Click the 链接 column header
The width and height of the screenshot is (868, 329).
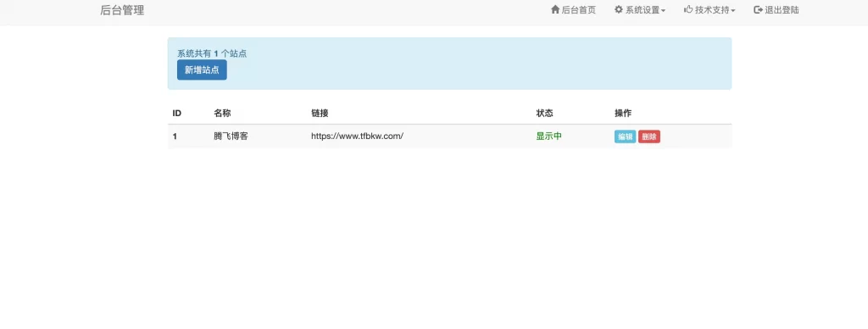pos(320,113)
